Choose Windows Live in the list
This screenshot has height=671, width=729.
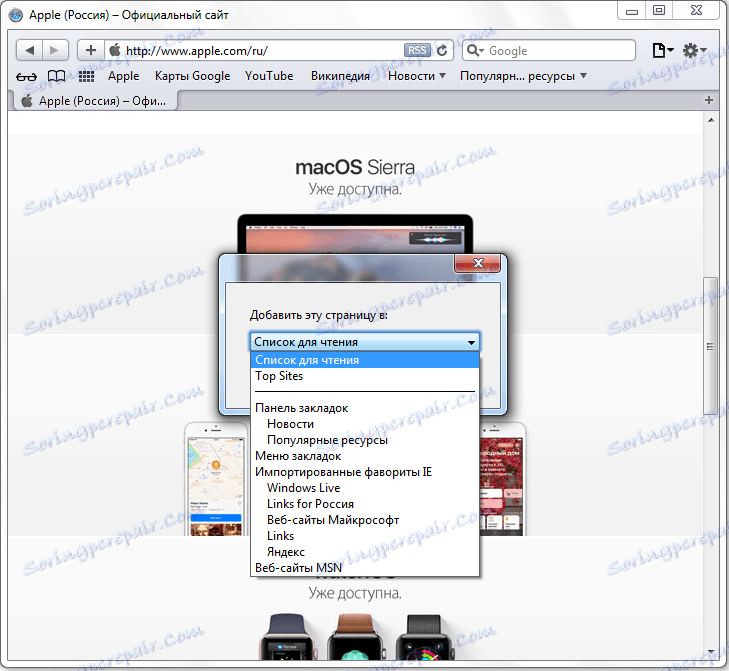(x=364, y=488)
